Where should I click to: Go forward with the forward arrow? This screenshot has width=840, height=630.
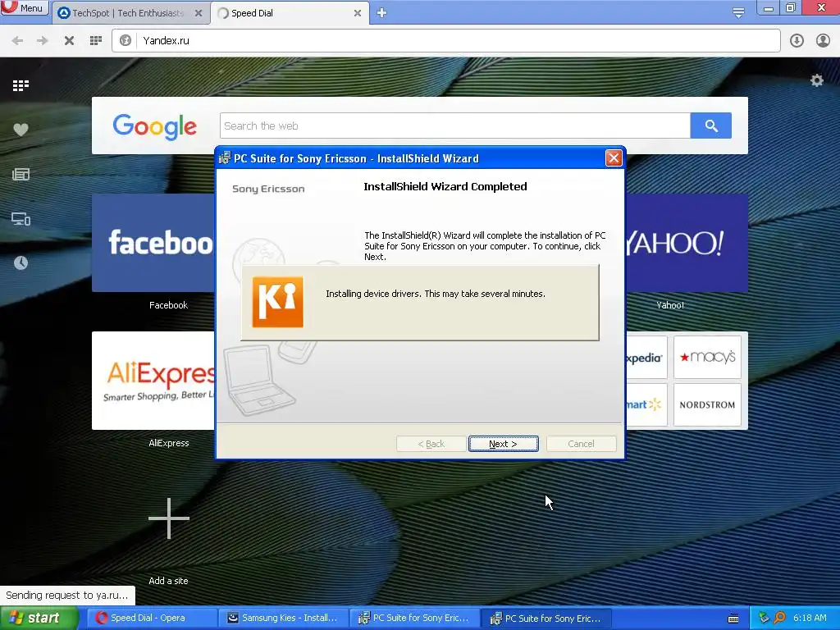pyautogui.click(x=43, y=41)
